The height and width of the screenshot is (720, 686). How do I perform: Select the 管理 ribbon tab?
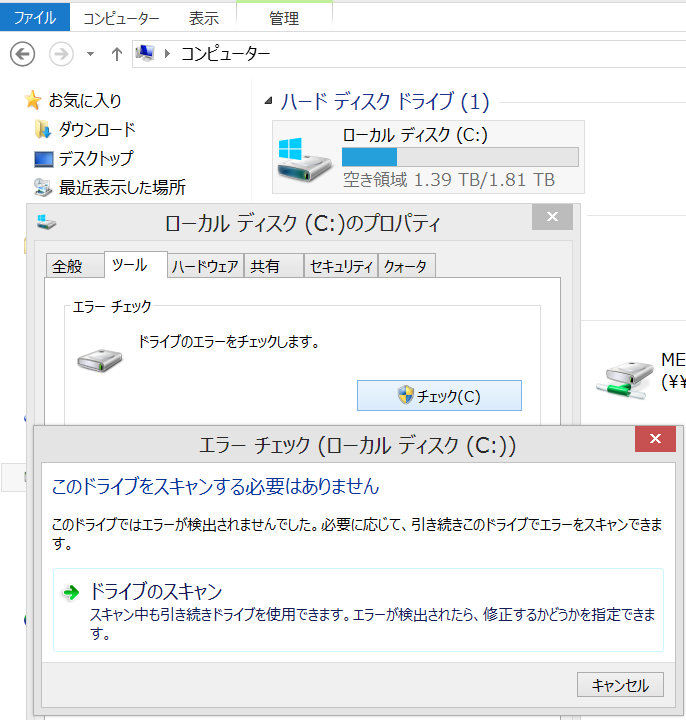(284, 18)
